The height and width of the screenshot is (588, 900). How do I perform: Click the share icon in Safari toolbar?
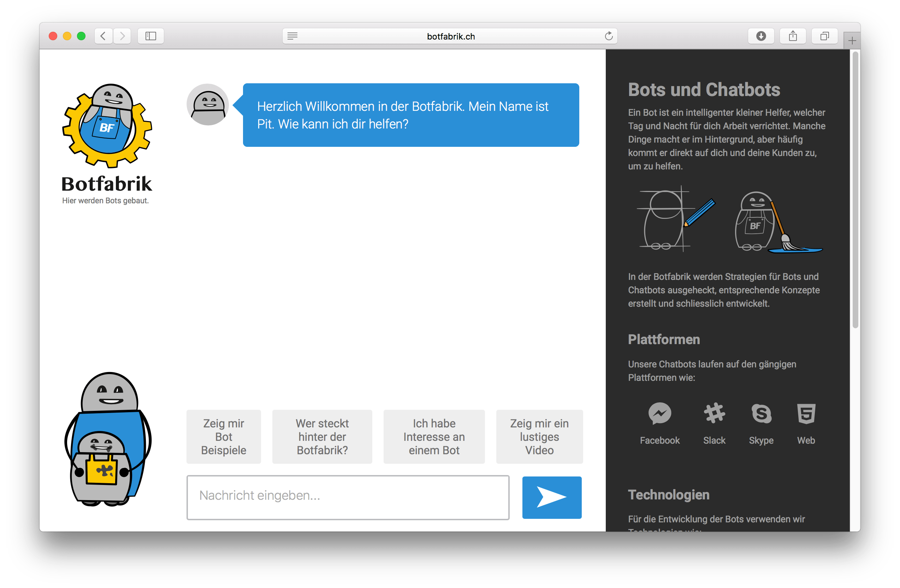tap(793, 36)
